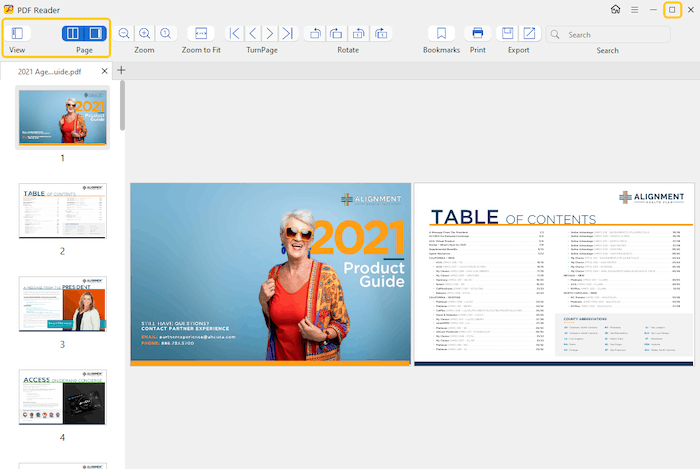Image resolution: width=700 pixels, height=469 pixels.
Task: Click the 'Print' label
Action: pyautogui.click(x=478, y=50)
